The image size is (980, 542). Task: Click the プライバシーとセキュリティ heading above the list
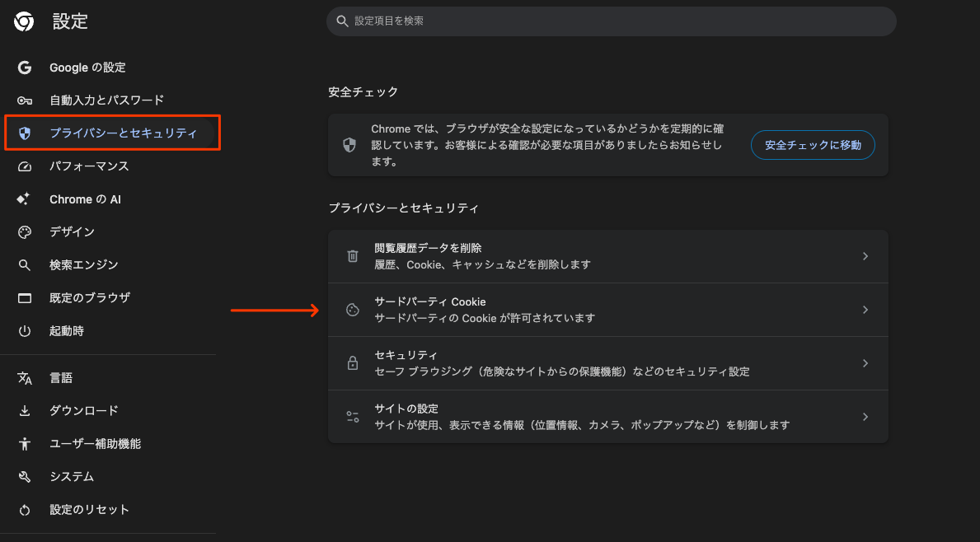pyautogui.click(x=404, y=208)
